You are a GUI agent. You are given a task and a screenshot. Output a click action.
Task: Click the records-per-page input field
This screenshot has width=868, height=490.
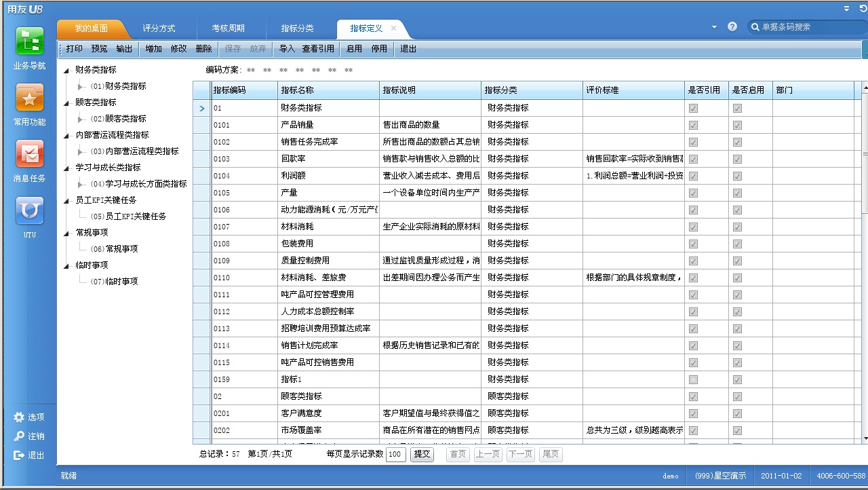pyautogui.click(x=396, y=454)
